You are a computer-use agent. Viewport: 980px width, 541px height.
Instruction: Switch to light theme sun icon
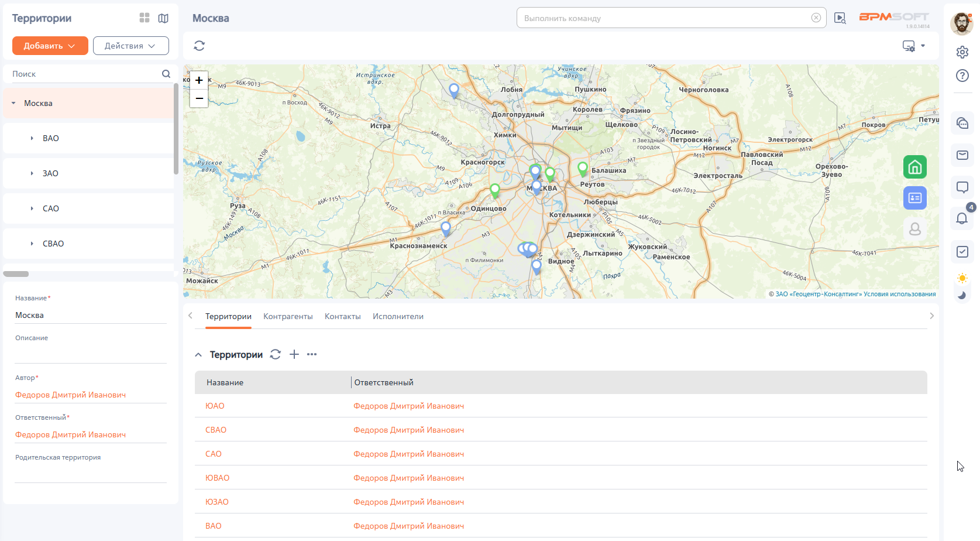click(962, 278)
